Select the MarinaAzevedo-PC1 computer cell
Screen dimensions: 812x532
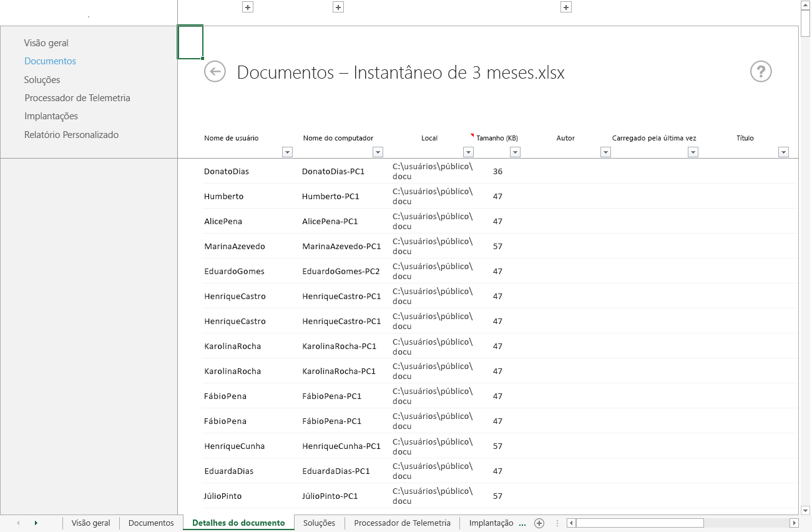(x=341, y=246)
